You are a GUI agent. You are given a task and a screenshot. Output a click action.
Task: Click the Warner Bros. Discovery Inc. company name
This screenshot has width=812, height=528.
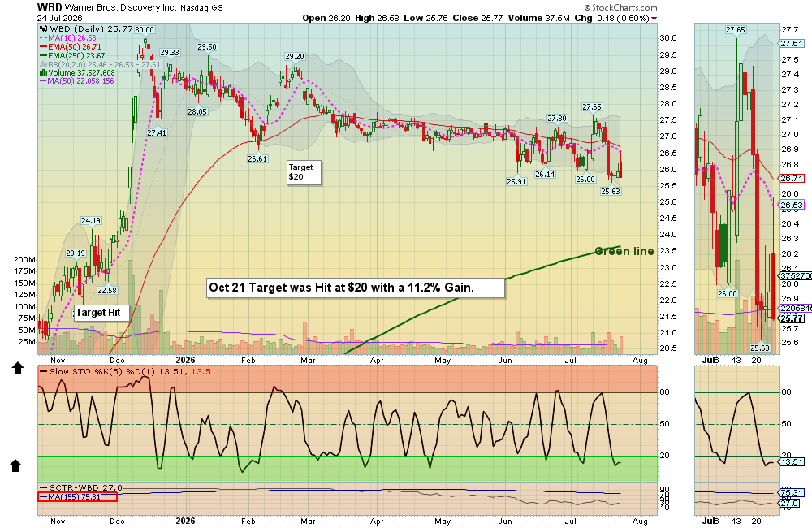point(121,8)
